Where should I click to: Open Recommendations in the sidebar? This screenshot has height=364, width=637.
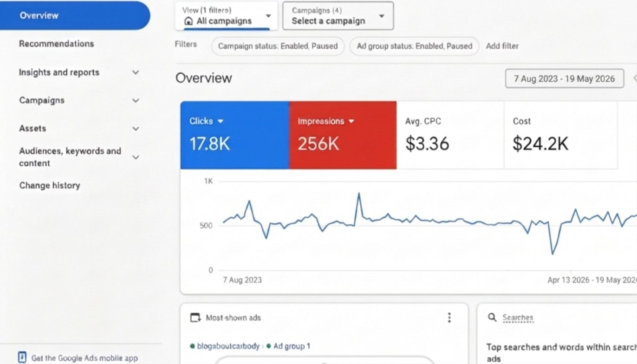pos(57,44)
